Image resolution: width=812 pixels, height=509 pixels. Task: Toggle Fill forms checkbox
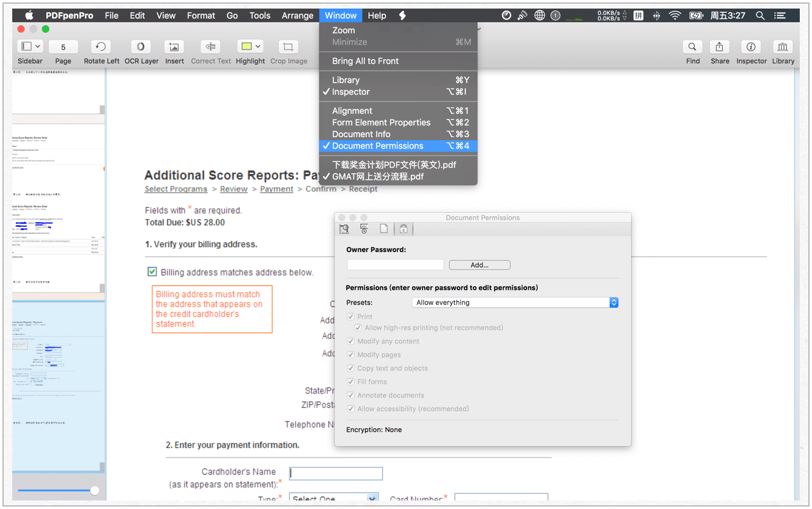pos(350,382)
